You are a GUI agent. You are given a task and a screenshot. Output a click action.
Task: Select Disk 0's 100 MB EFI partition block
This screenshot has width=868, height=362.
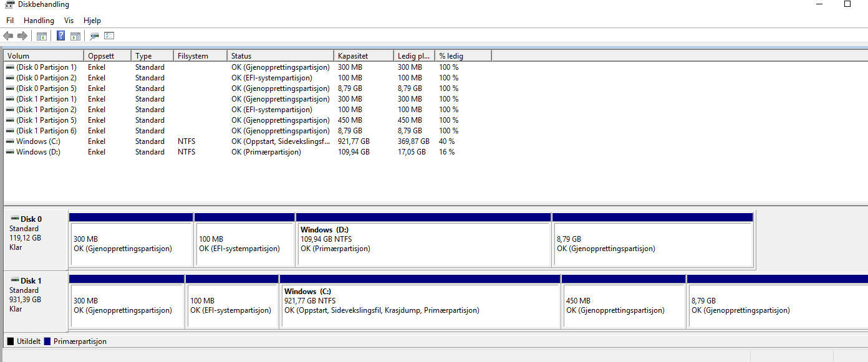pyautogui.click(x=244, y=240)
